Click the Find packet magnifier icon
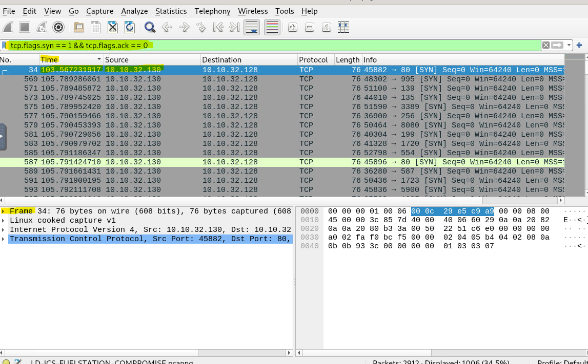Screen dimensions: 588x364 coord(150,28)
